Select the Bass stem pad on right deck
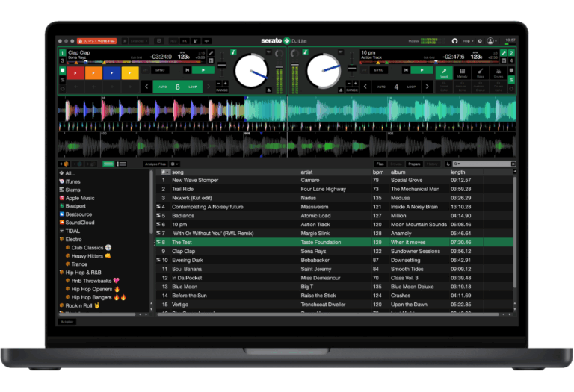Viewport: 574px width, 392px height. pyautogui.click(x=481, y=72)
